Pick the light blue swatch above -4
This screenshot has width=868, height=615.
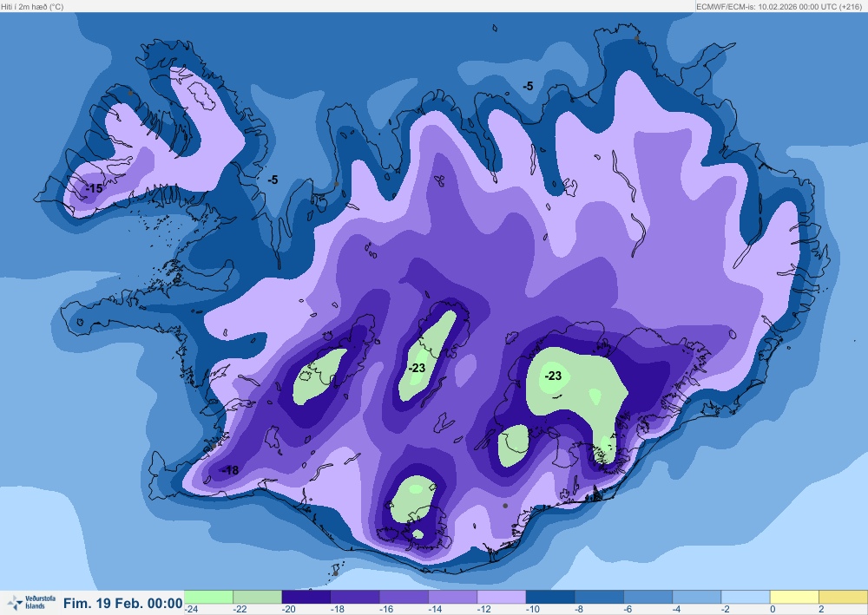696,597
